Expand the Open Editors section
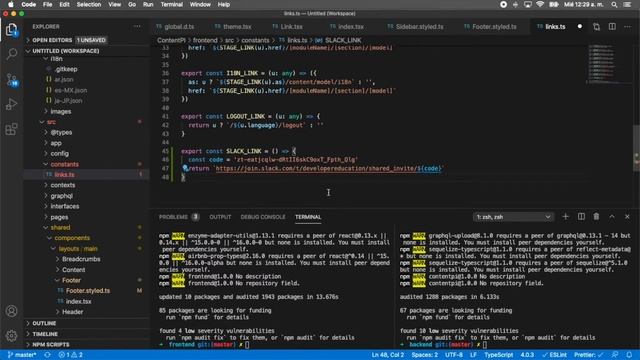Image resolution: width=640 pixels, height=360 pixels. pos(87,40)
